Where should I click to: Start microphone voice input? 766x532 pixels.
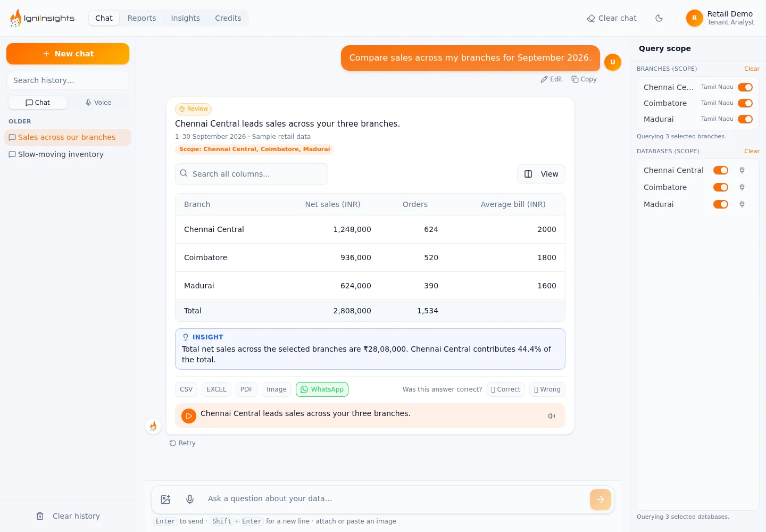[190, 499]
